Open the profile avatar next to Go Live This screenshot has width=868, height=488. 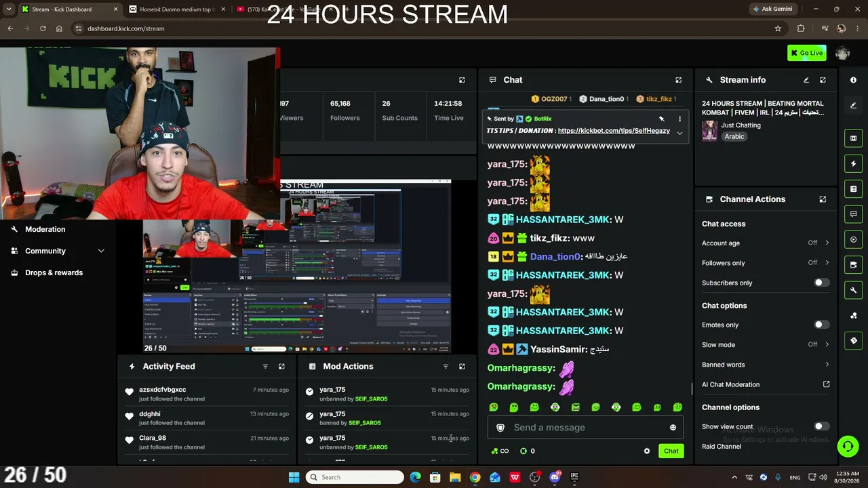(x=843, y=53)
